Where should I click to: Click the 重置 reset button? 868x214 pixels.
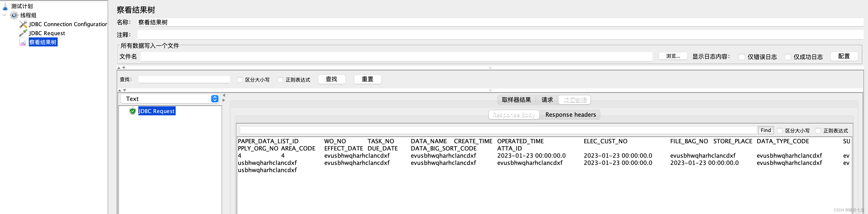click(x=368, y=79)
